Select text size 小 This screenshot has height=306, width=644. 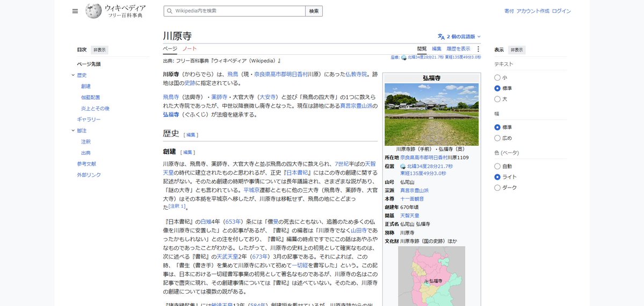(x=497, y=77)
